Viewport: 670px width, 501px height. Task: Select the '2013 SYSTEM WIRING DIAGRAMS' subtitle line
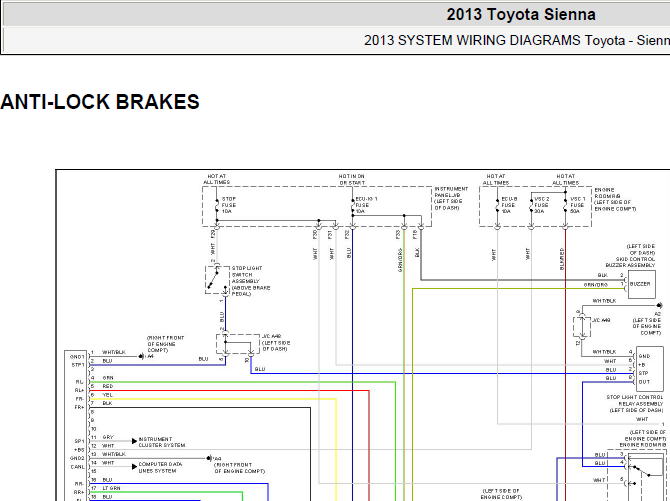(517, 40)
